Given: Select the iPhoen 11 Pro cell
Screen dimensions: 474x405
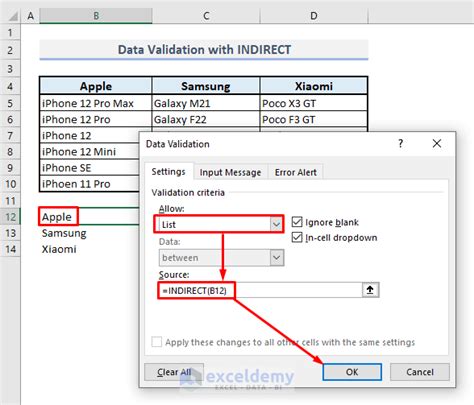Looking at the screenshot, I should tap(90, 184).
